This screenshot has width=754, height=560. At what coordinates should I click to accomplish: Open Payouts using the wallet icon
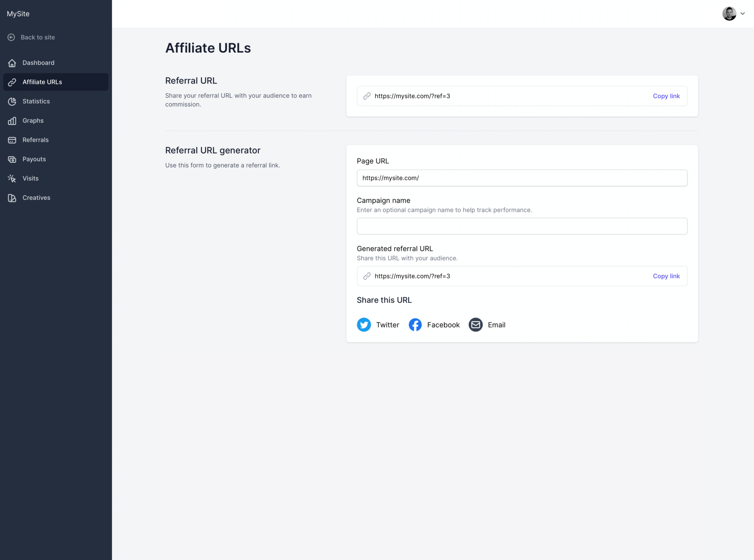(13, 159)
